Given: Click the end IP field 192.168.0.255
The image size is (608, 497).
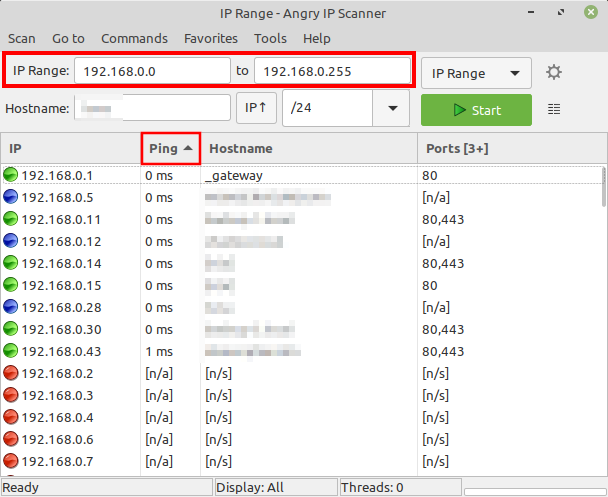Looking at the screenshot, I should 331,72.
